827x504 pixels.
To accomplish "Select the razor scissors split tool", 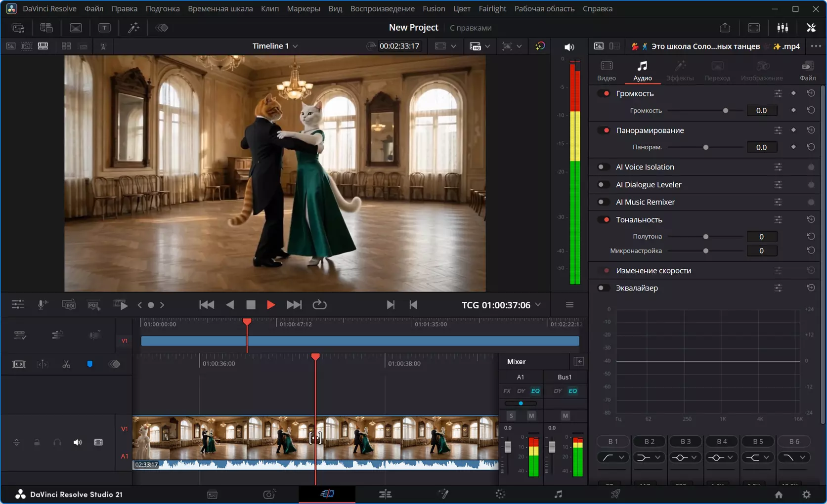I will click(66, 364).
